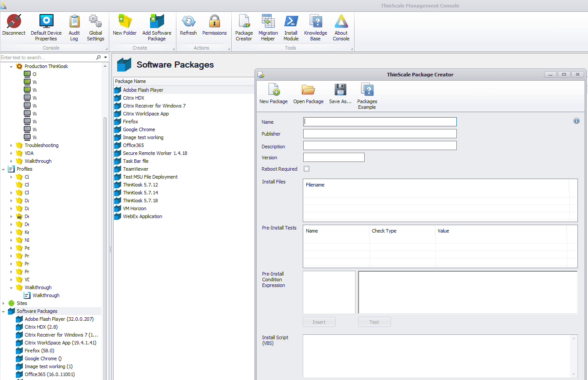Collapse the Production ThinKiosk tree node

tap(11, 66)
